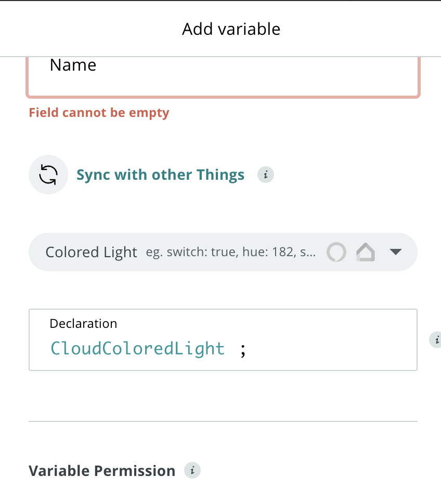441x504 pixels.
Task: Click the Google Home house icon
Action: pyautogui.click(x=366, y=252)
